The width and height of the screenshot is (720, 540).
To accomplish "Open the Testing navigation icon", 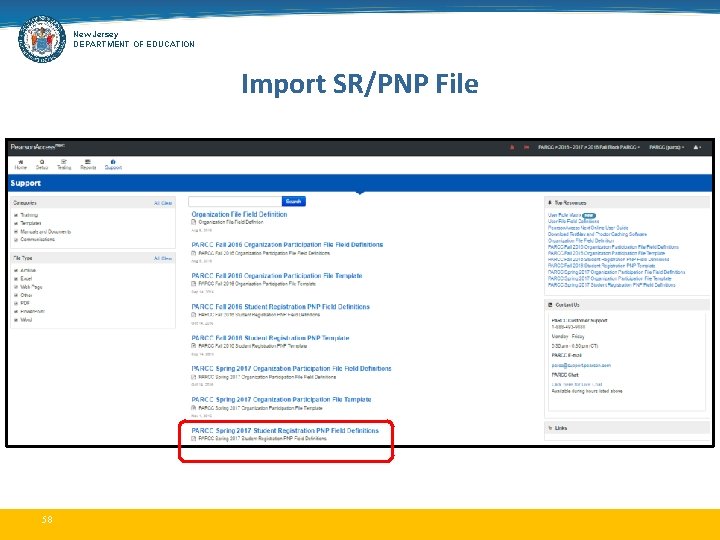I will click(64, 164).
